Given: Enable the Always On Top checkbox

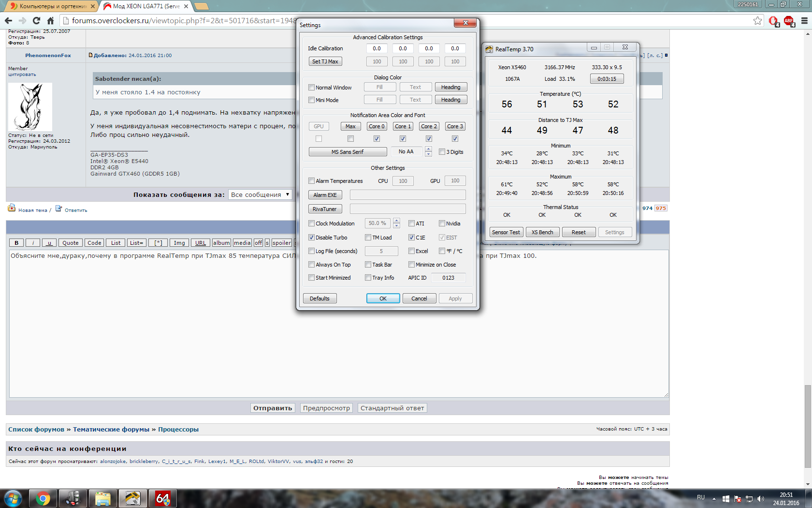Looking at the screenshot, I should (312, 265).
